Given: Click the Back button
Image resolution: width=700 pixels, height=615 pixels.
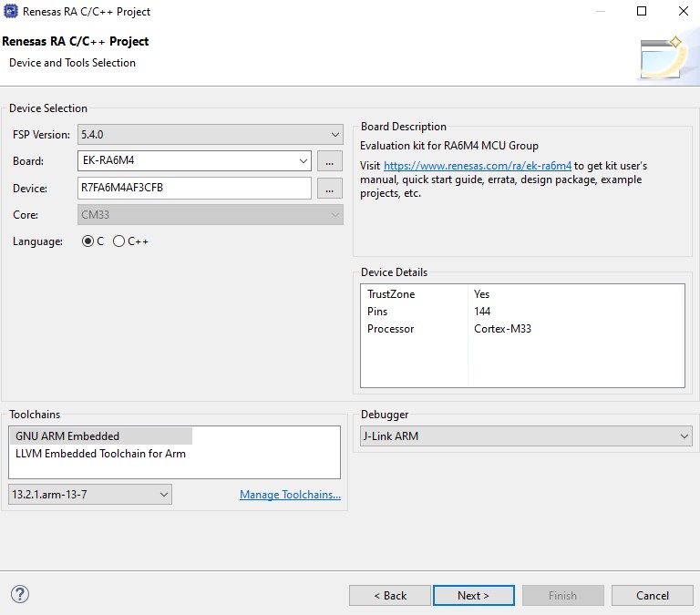Looking at the screenshot, I should tap(390, 595).
